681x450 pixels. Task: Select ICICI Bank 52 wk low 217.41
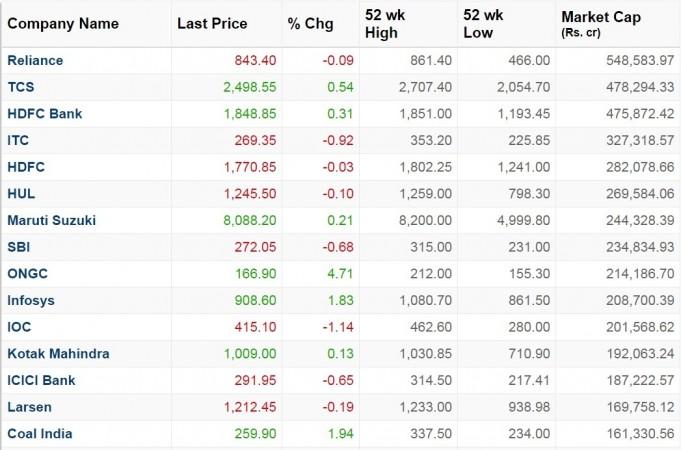point(529,381)
